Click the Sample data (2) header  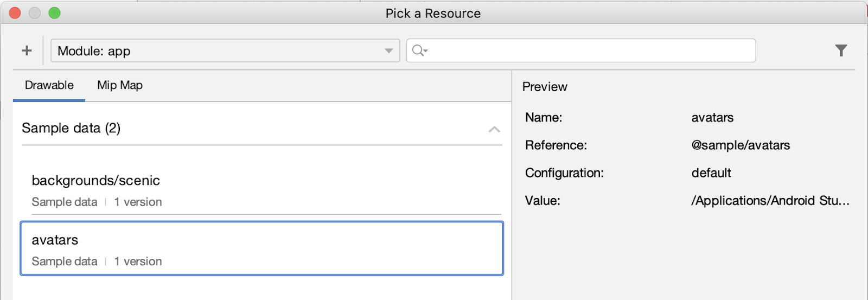[71, 128]
